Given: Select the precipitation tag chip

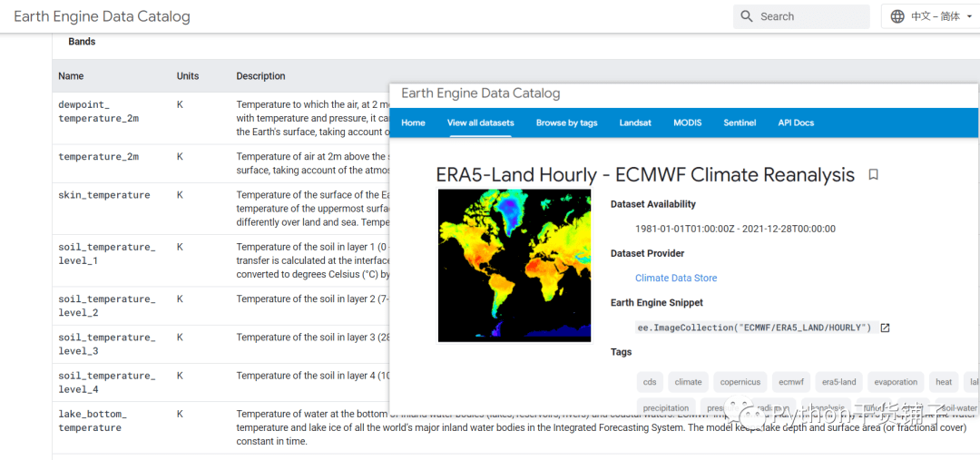Looking at the screenshot, I should point(666,408).
